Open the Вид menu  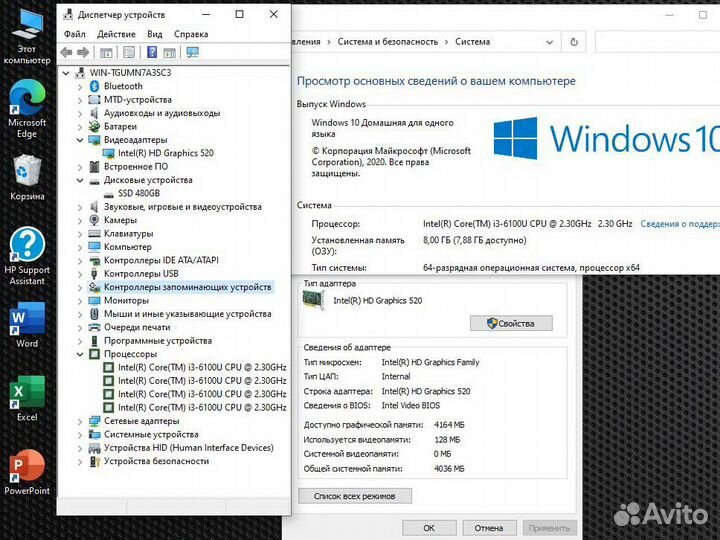click(x=155, y=34)
